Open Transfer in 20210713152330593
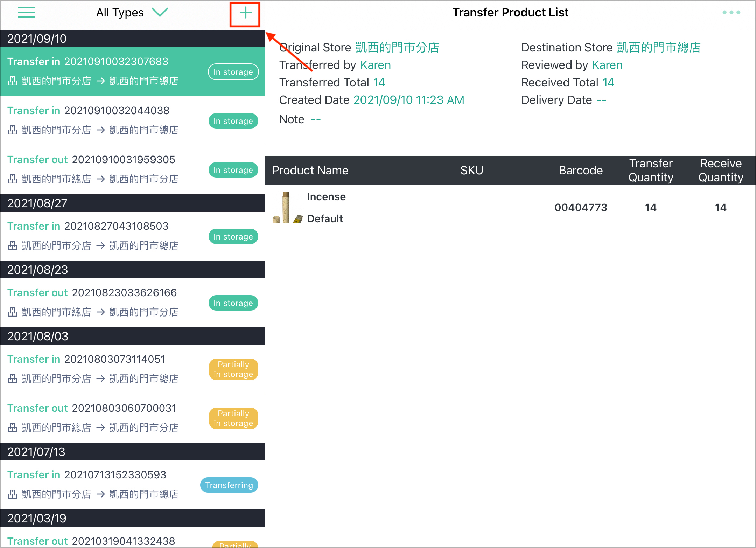 point(132,485)
